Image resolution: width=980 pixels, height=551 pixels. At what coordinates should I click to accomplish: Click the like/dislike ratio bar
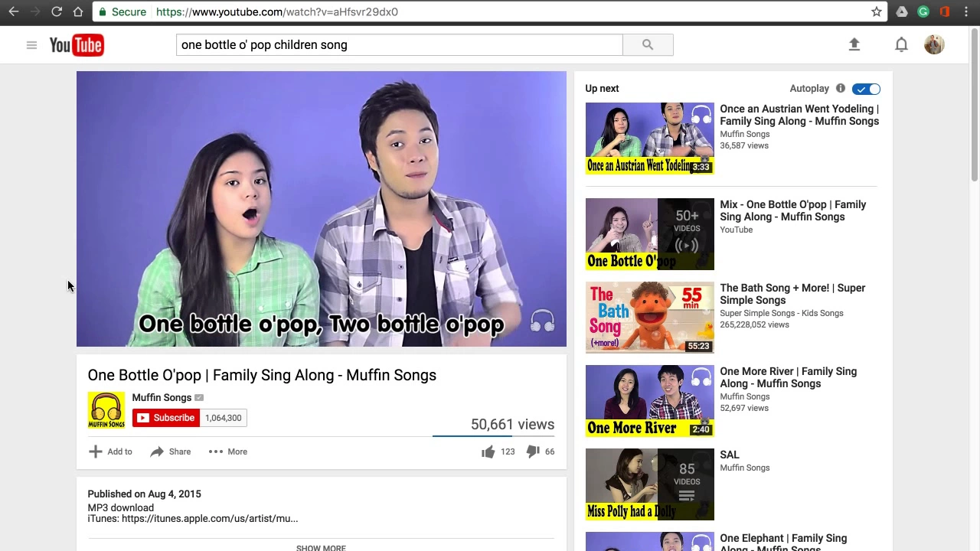(x=494, y=436)
